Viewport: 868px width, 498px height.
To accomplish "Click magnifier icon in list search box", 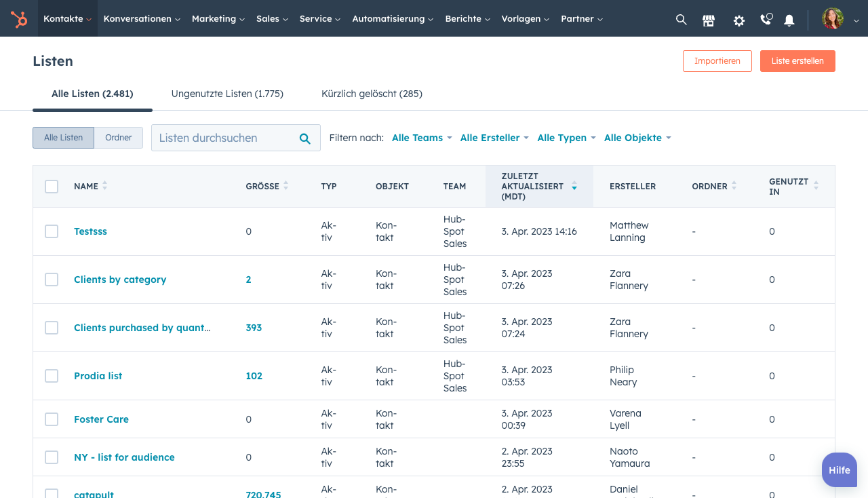I will click(305, 138).
